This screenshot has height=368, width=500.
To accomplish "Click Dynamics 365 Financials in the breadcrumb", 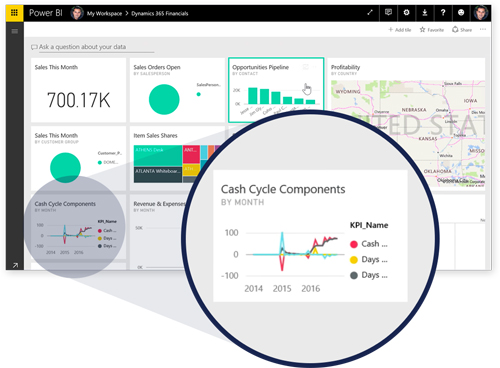I will [160, 13].
